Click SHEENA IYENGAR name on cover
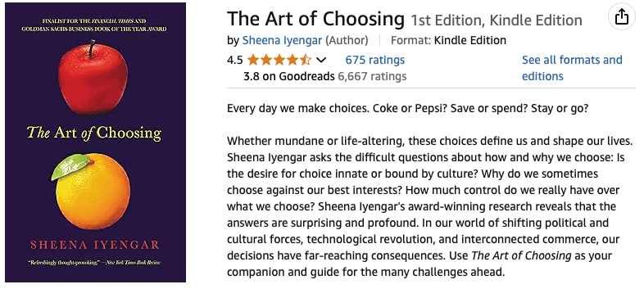Screen dimensions: 644x298 click(95, 245)
